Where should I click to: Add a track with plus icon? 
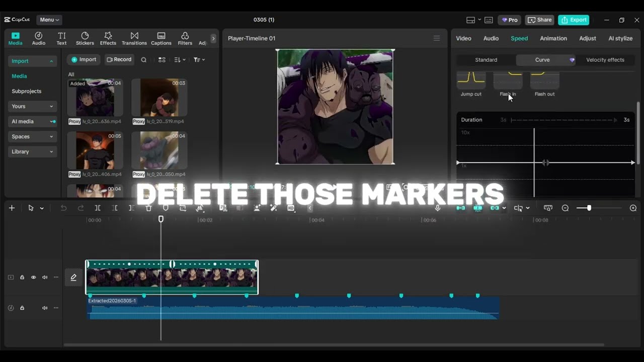point(12,208)
